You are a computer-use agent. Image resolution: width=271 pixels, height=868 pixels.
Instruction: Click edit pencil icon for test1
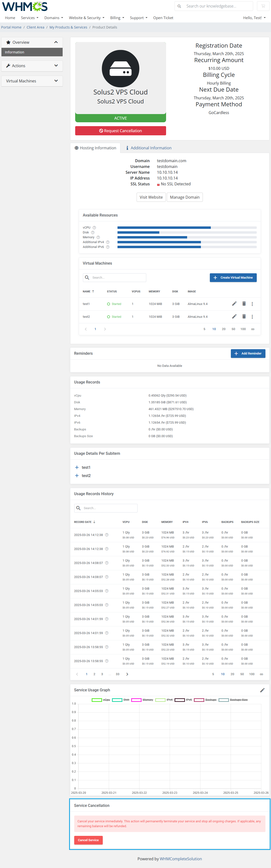pyautogui.click(x=234, y=304)
